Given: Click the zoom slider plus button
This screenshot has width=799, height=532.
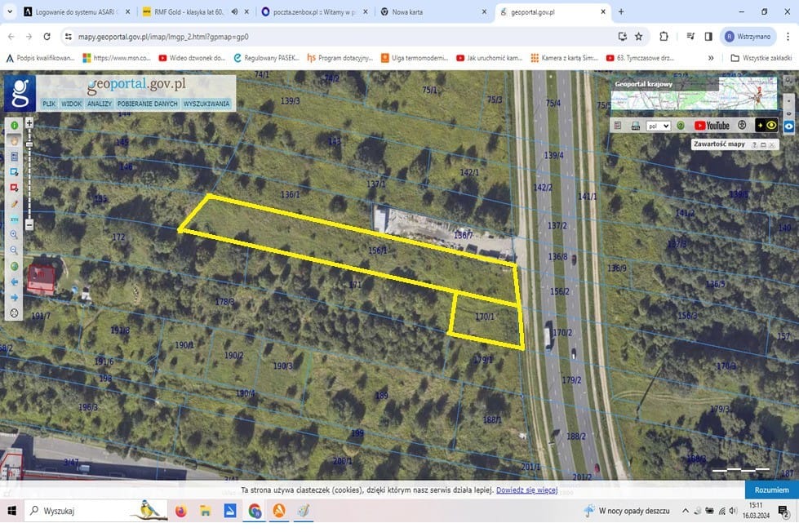Looking at the screenshot, I should click(x=29, y=123).
